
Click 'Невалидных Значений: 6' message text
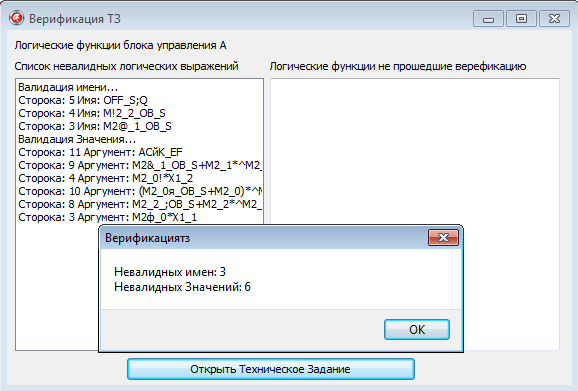pyautogui.click(x=182, y=287)
